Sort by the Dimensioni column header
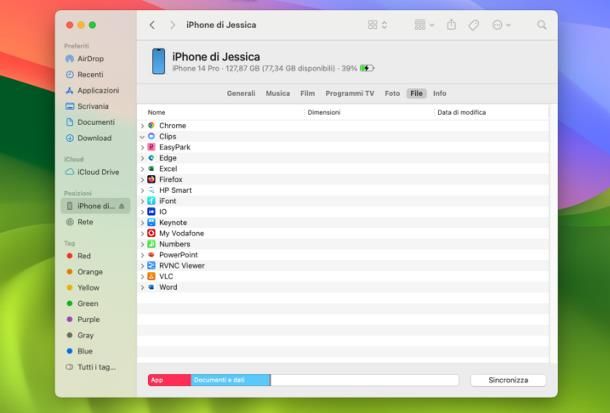610x413 pixels. [x=324, y=112]
